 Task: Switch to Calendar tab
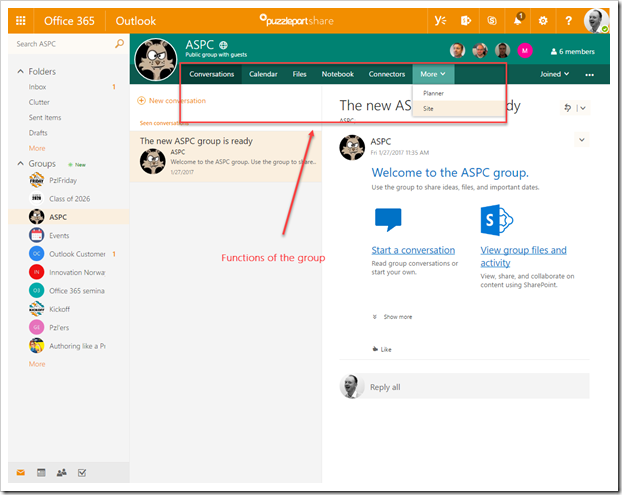[263, 74]
